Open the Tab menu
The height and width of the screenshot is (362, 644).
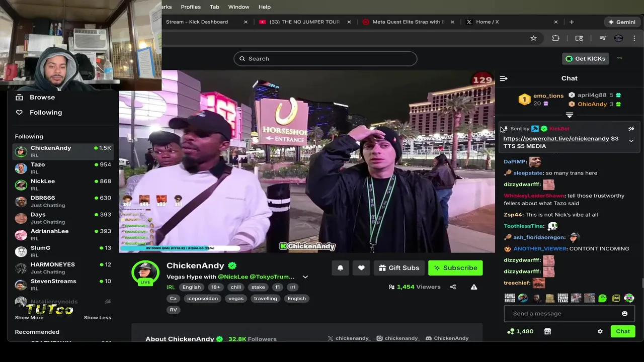tap(214, 7)
